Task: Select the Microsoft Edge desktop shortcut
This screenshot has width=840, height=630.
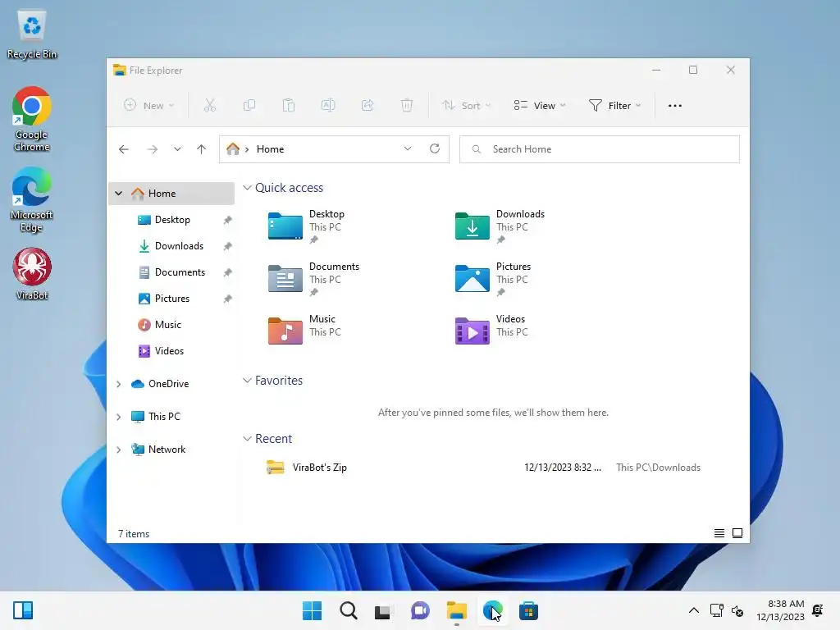Action: point(32,199)
